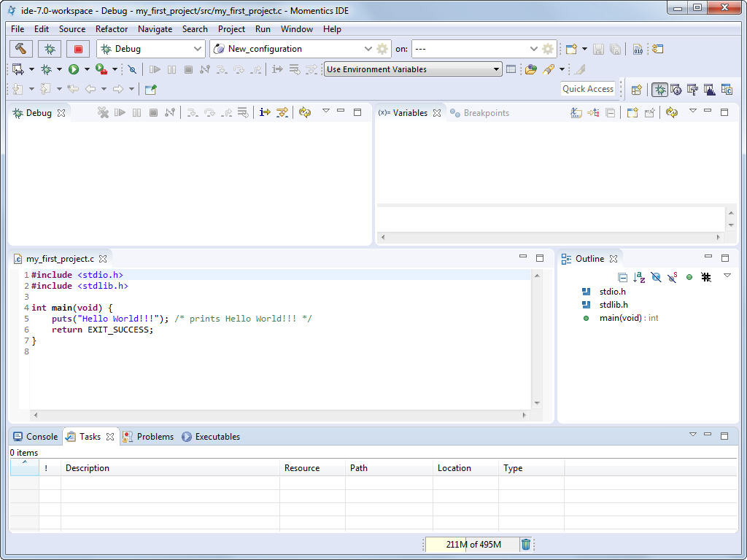
Task: Switch to the Problems tab
Action: 155,436
